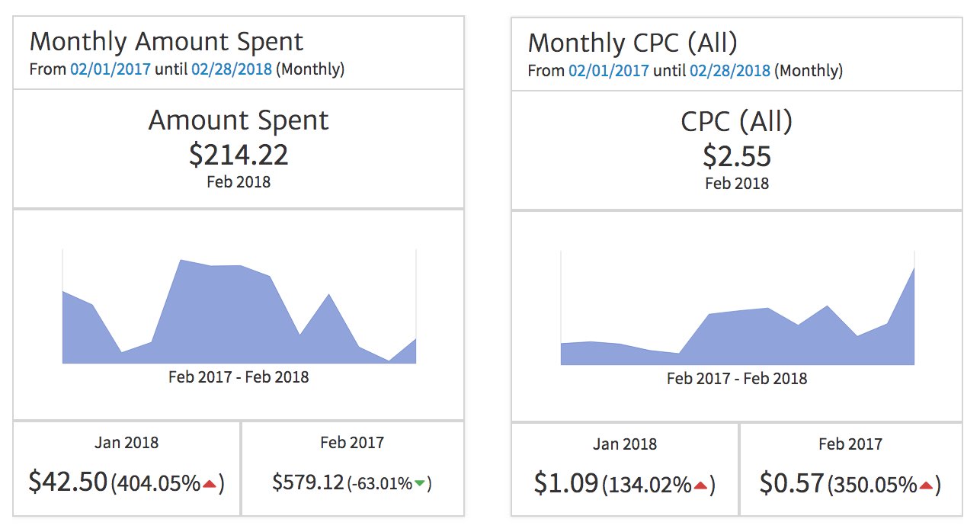980x532 pixels.
Task: Open the 02/01/2017 start date in CPC widget
Action: (609, 71)
